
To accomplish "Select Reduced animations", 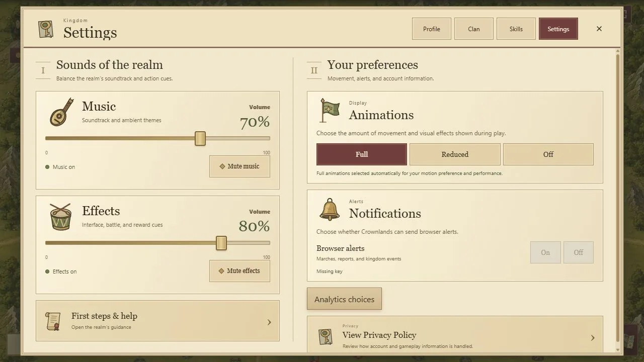I will click(455, 154).
